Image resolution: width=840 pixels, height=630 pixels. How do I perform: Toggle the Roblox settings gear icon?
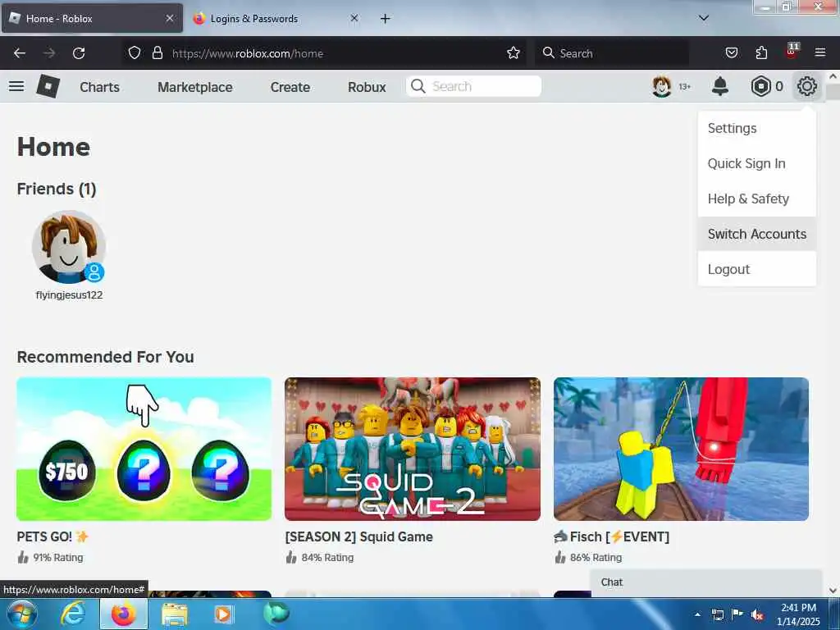point(807,86)
